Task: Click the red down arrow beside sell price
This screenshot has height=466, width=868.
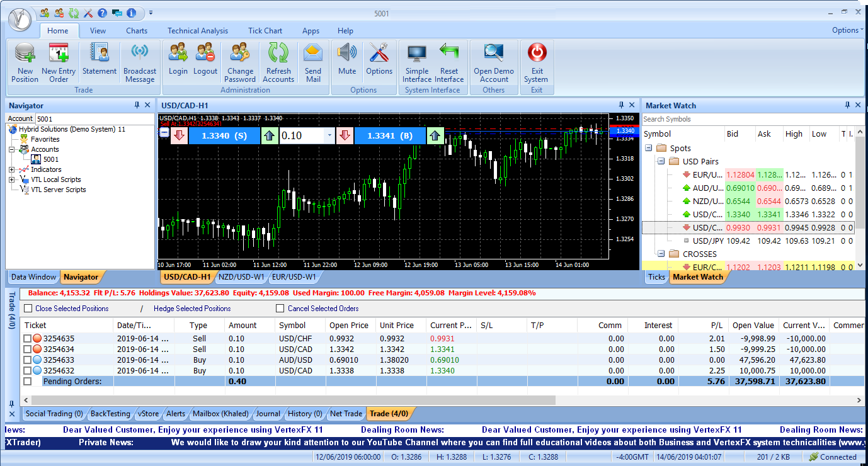Action: [x=179, y=135]
